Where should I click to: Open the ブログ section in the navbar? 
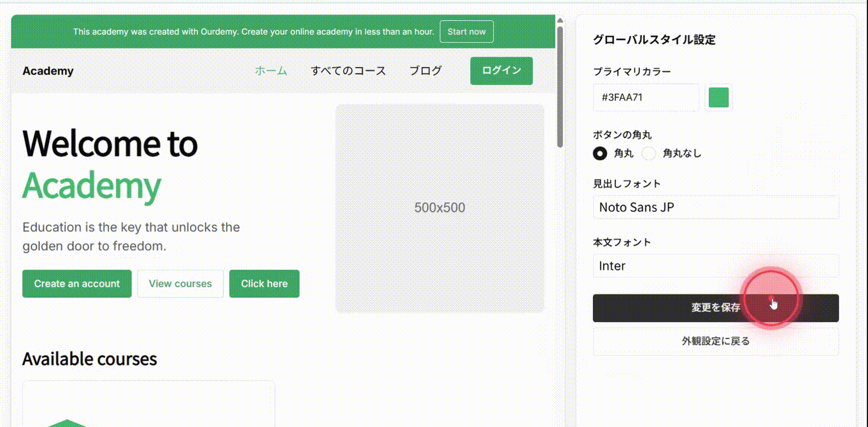(425, 70)
